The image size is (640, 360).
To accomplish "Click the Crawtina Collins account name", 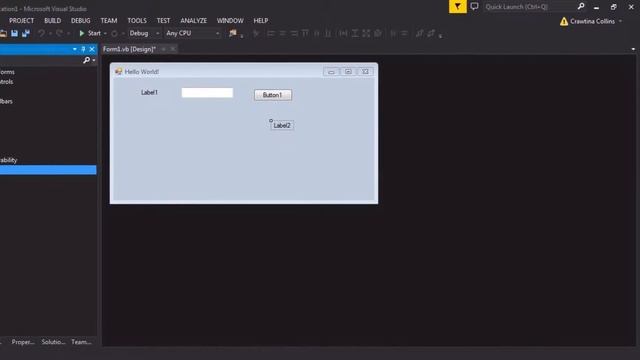I will [x=592, y=21].
